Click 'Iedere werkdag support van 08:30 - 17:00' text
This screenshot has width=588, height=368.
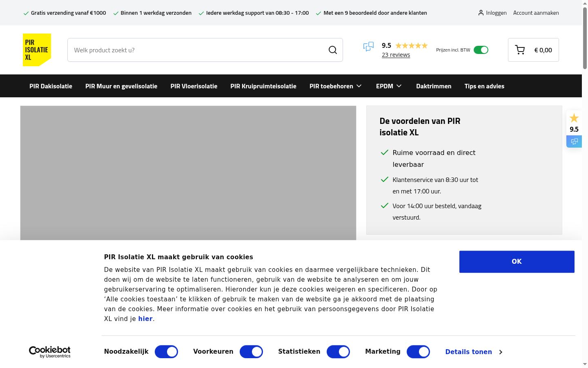point(257,13)
